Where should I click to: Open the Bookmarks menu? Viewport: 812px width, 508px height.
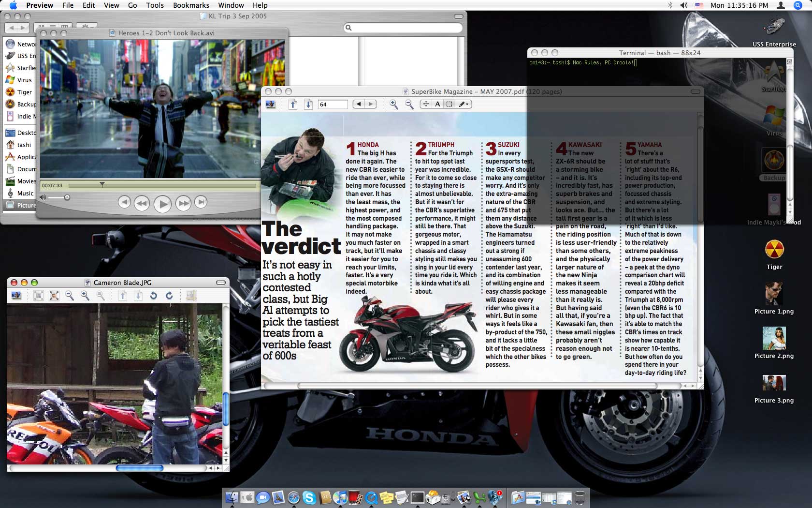pyautogui.click(x=191, y=5)
